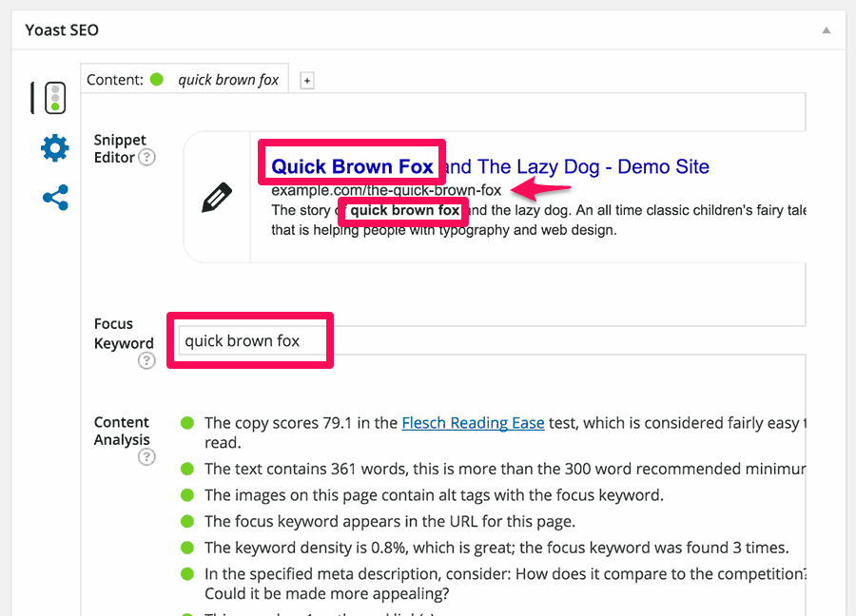Open the gear advanced settings section
Image resolution: width=856 pixels, height=616 pixels.
click(55, 148)
